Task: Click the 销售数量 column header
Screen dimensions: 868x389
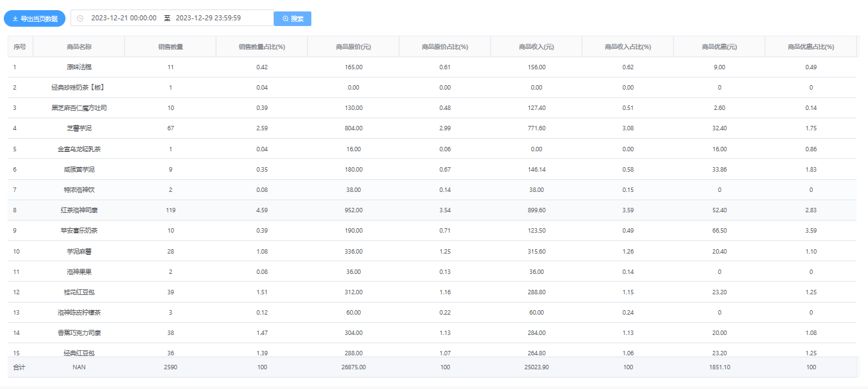Action: coord(170,47)
